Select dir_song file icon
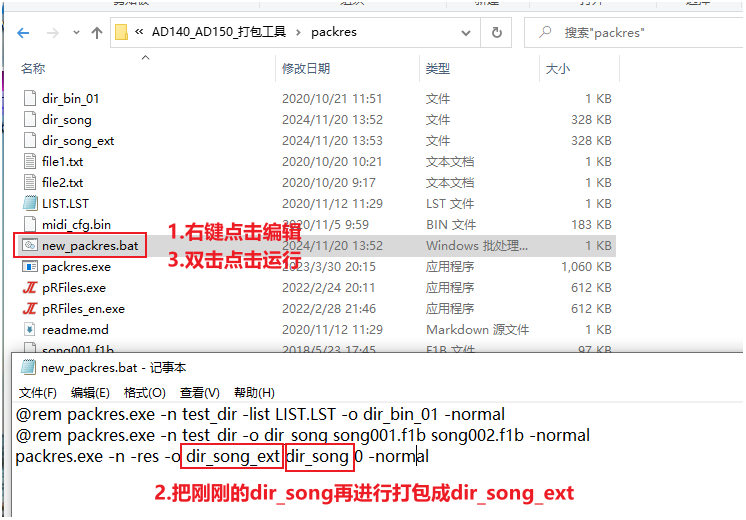Screen dimensions: 746x520 coord(29,119)
